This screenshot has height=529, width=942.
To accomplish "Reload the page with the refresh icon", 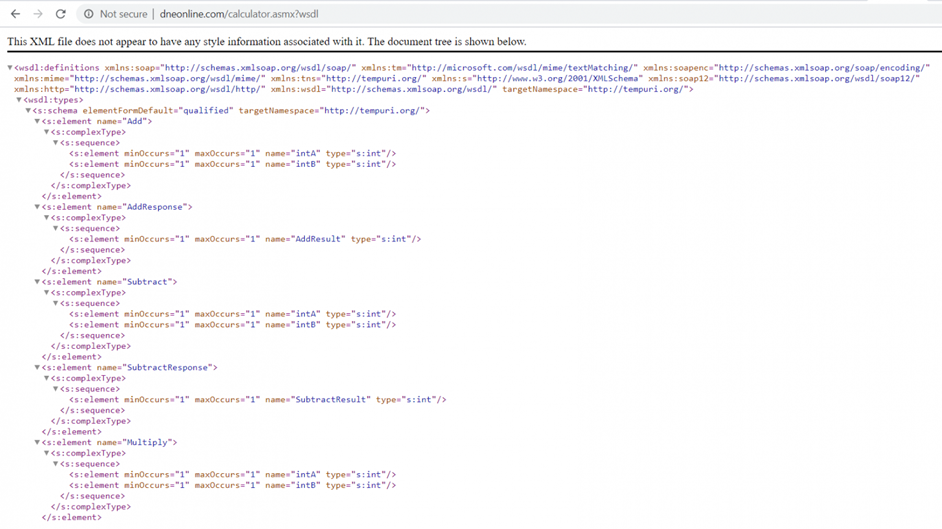I will coord(61,14).
